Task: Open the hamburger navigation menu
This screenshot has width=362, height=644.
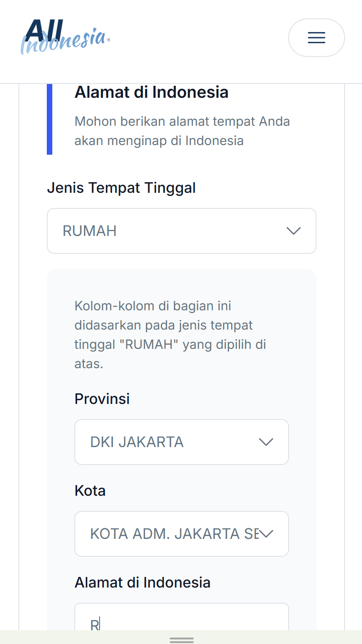Action: pos(316,38)
